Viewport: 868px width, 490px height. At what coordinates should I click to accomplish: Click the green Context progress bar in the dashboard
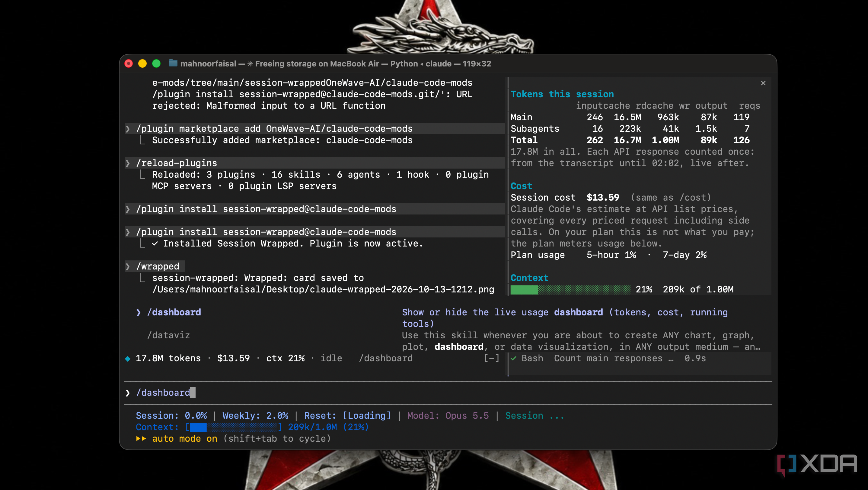570,289
